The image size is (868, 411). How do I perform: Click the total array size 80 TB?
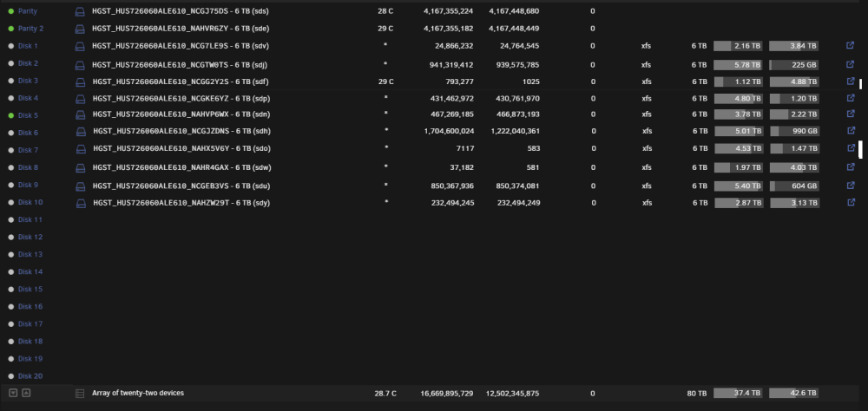coord(697,394)
